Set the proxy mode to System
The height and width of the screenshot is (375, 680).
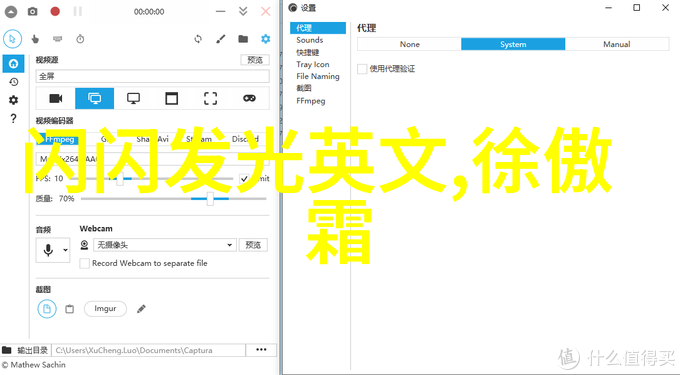(x=513, y=44)
